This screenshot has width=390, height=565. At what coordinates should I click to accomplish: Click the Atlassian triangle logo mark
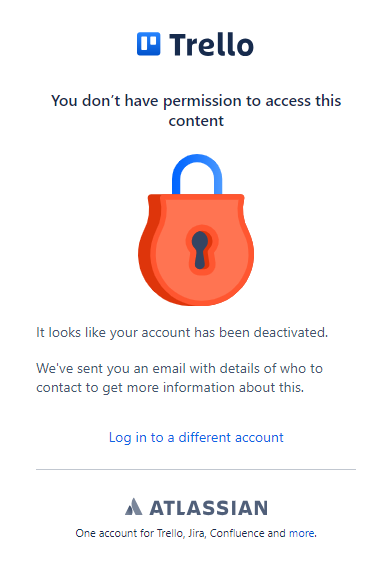tap(133, 507)
